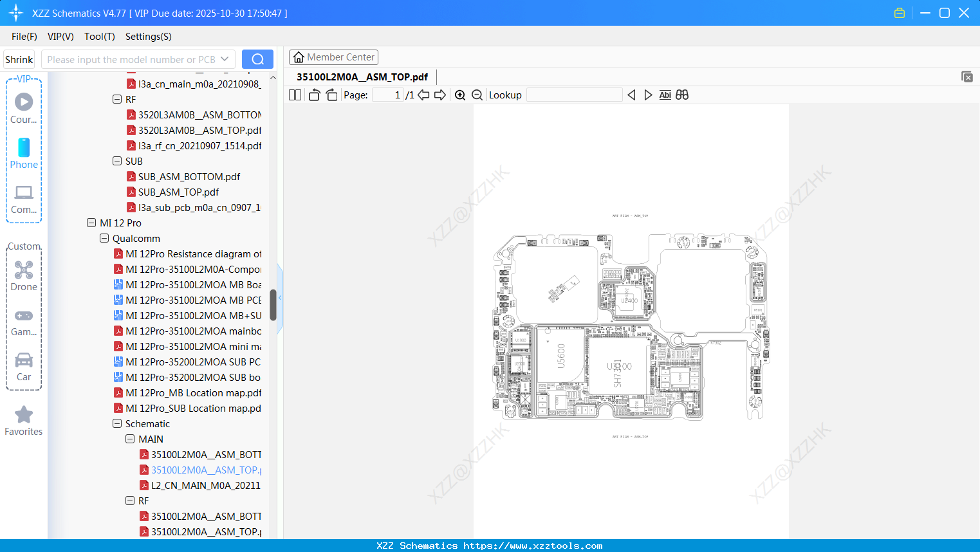The width and height of the screenshot is (980, 552).
Task: Collapse the Schematic tree node
Action: tap(117, 424)
